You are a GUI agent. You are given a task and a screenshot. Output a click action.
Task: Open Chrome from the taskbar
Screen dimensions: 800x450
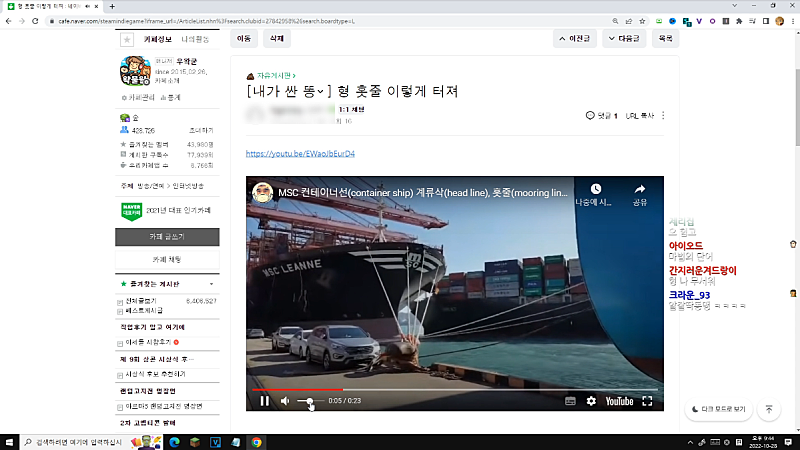click(256, 442)
